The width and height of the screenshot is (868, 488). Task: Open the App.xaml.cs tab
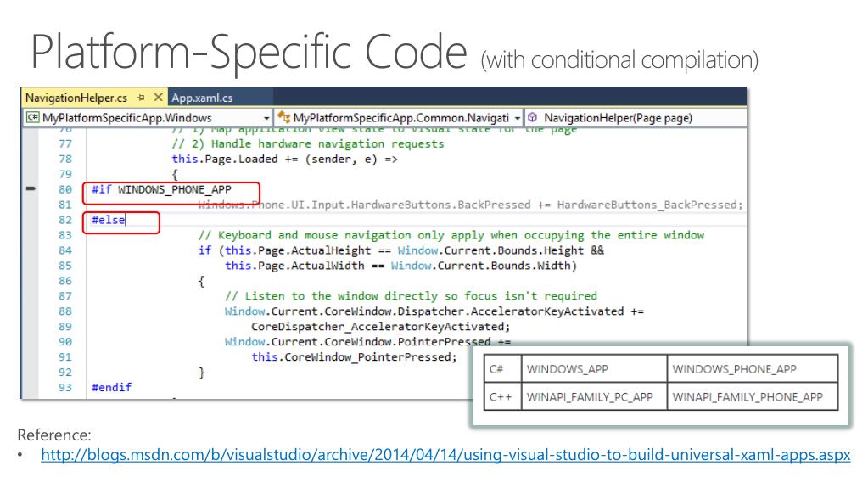(x=202, y=98)
